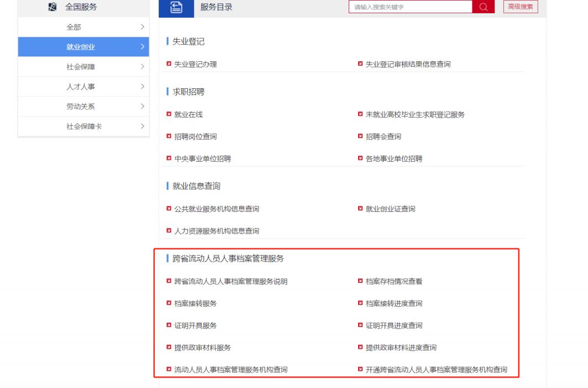Open the 证明开具进度查询 link

(x=393, y=325)
